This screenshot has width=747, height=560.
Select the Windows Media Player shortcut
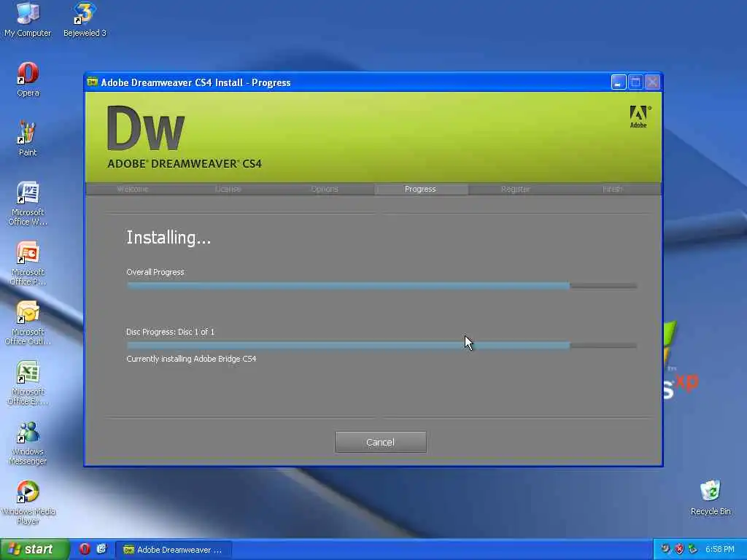pyautogui.click(x=28, y=503)
